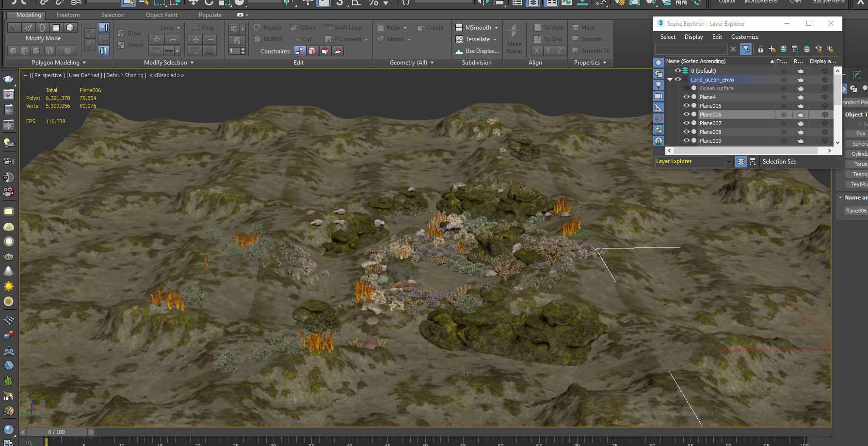Open Tessellate settings dropdown arrow
Image resolution: width=868 pixels, height=446 pixels.
[495, 39]
